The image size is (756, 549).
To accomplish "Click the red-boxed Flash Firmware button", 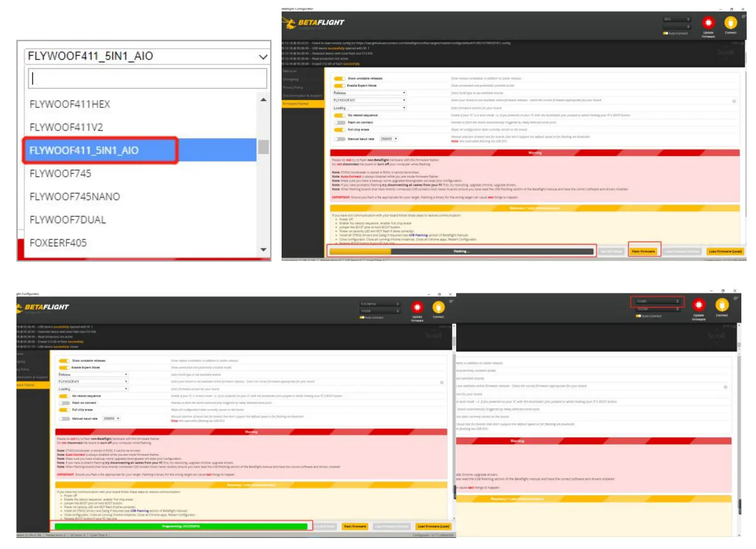I will point(644,252).
